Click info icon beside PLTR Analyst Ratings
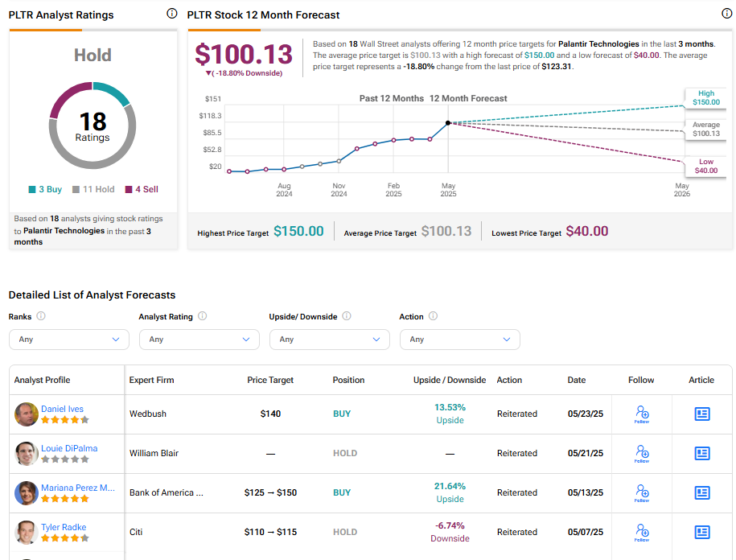The height and width of the screenshot is (560, 736). pyautogui.click(x=172, y=14)
